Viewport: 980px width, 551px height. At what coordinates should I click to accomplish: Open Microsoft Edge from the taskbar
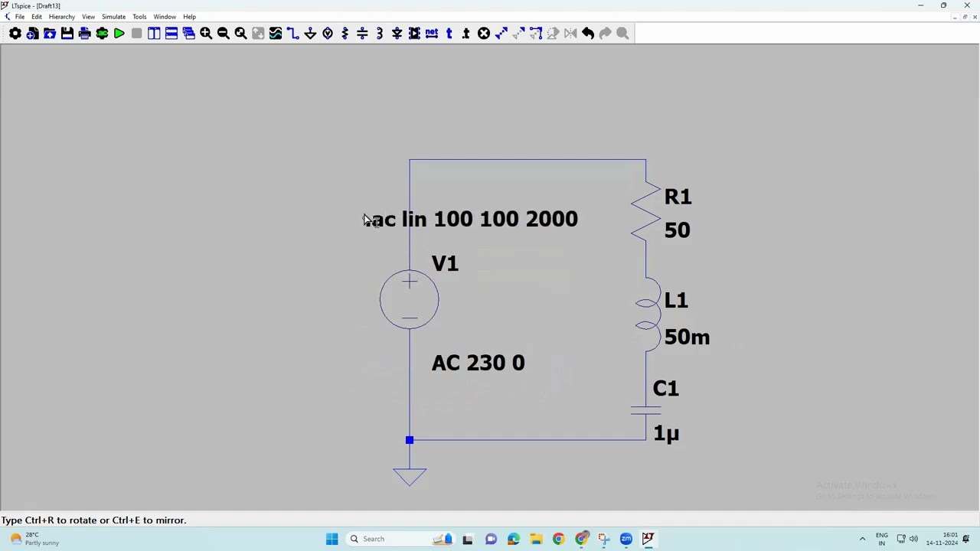[513, 539]
